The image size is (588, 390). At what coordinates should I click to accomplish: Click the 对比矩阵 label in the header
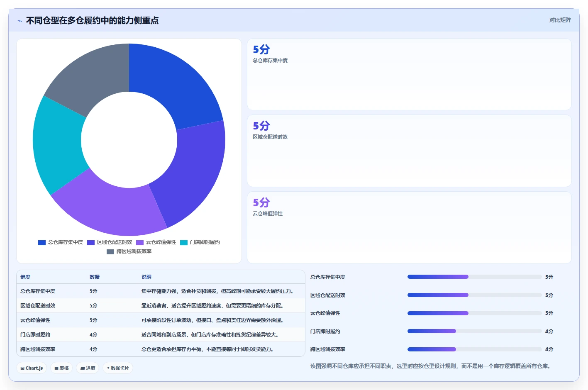coord(560,20)
